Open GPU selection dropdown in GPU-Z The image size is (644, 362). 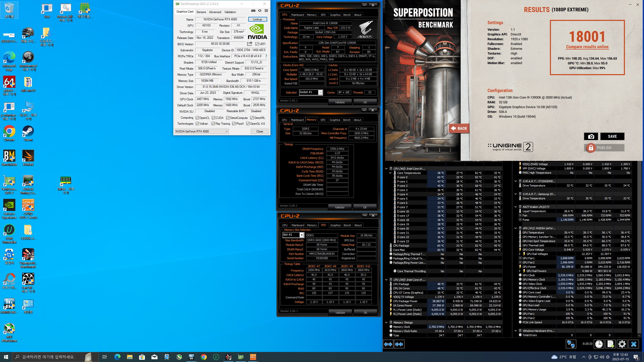(202, 131)
